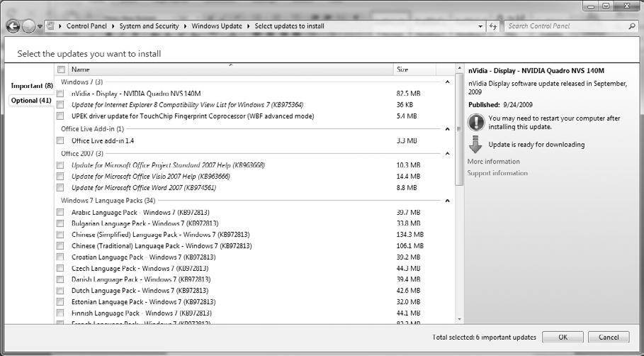
Task: Check Danish Language Pack
Action: (x=60, y=279)
